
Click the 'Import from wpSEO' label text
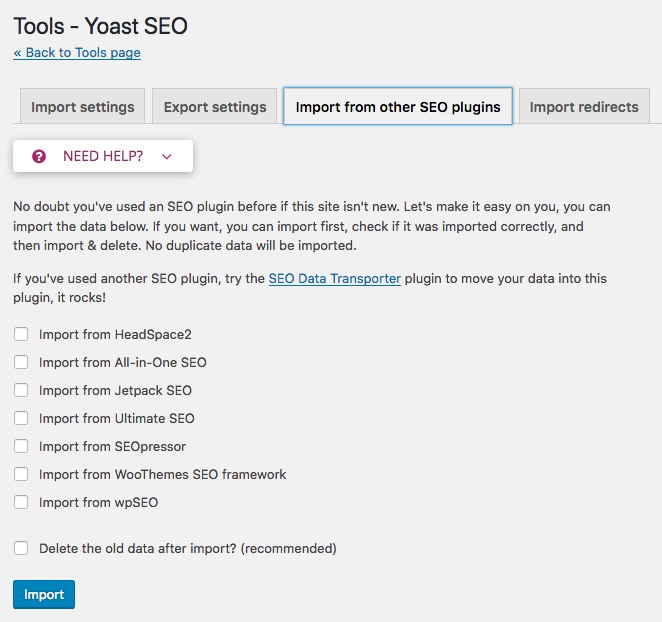(x=98, y=502)
